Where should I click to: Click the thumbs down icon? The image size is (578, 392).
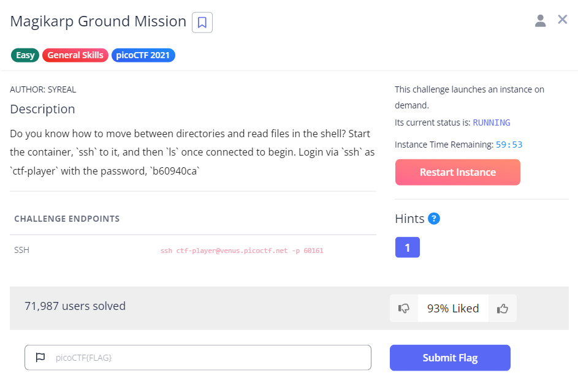[403, 309]
